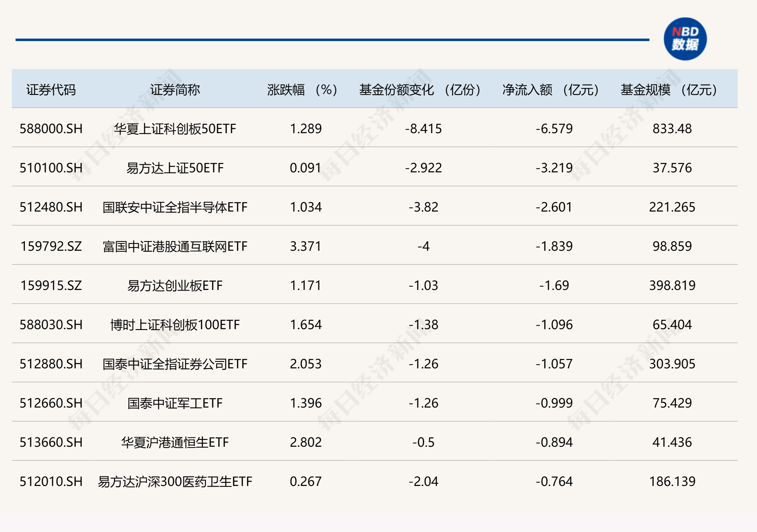The image size is (757, 532).
Task: Click share change value -1.03
Action: [x=423, y=286]
